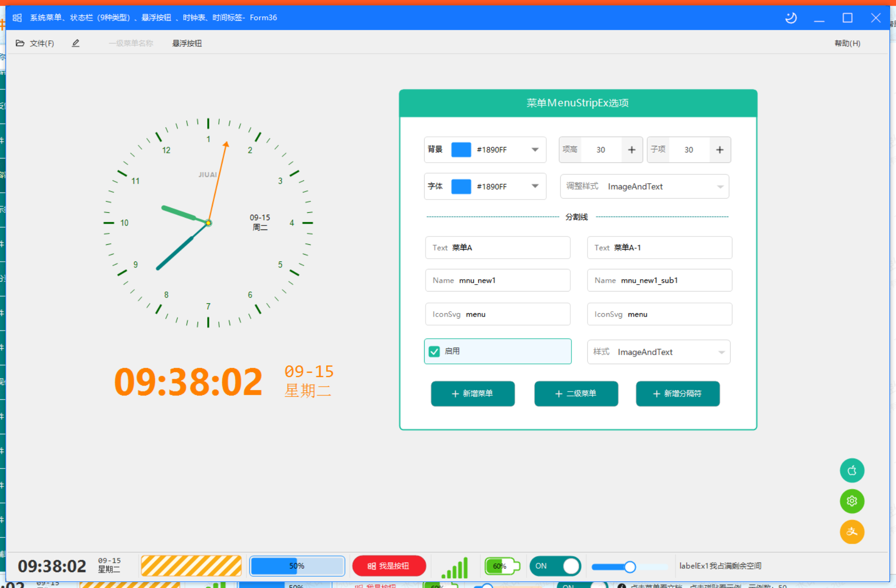Open the 调整样式 ImageAndText dropdown
896x588 pixels.
[644, 187]
